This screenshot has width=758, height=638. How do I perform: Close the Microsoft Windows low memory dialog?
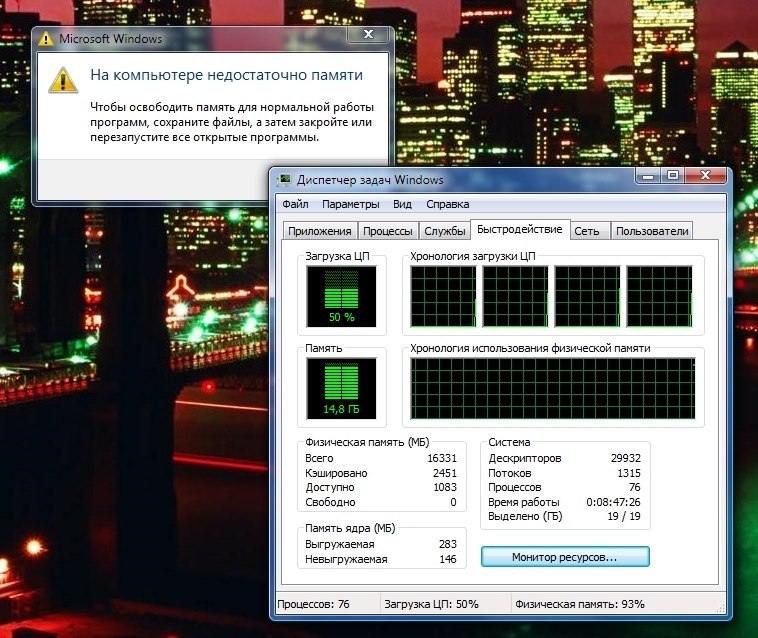368,34
